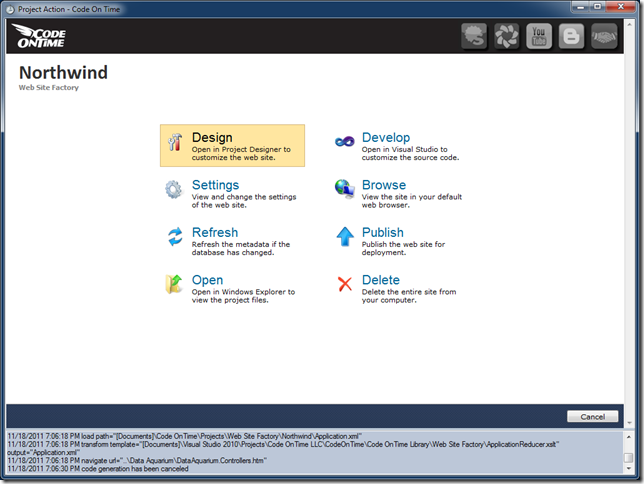Open the Blogger icon in header
The height and width of the screenshot is (484, 644).
[x=572, y=36]
